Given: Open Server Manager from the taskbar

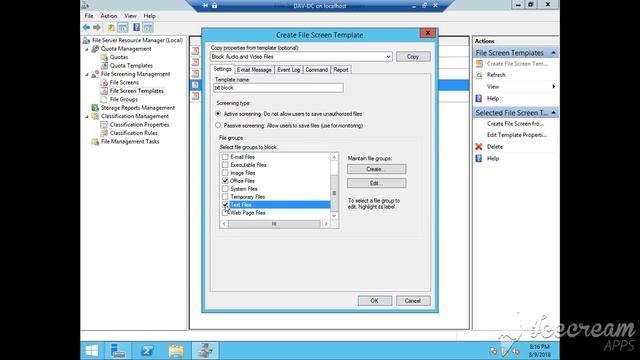Looking at the screenshot, I should [118, 351].
